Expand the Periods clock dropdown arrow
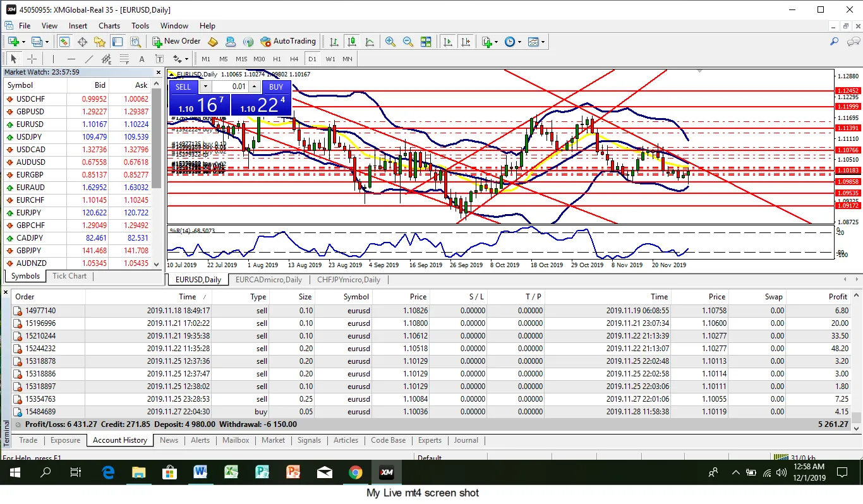 point(519,42)
